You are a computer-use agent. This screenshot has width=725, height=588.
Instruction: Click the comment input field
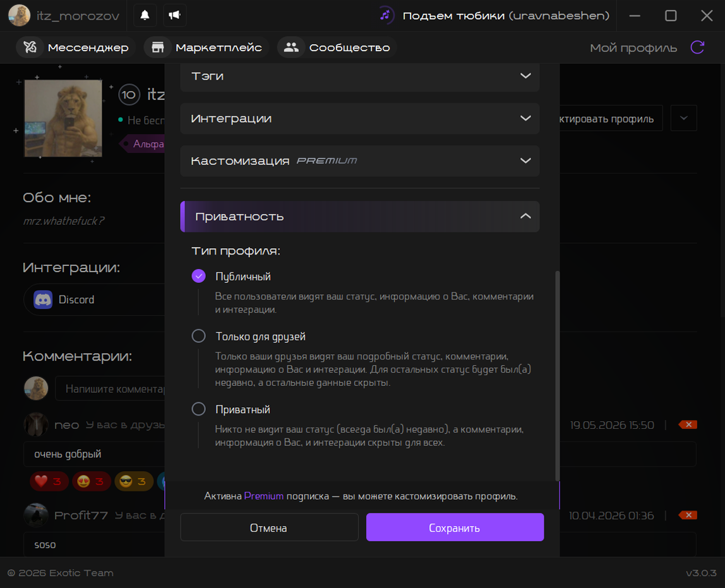click(x=111, y=388)
